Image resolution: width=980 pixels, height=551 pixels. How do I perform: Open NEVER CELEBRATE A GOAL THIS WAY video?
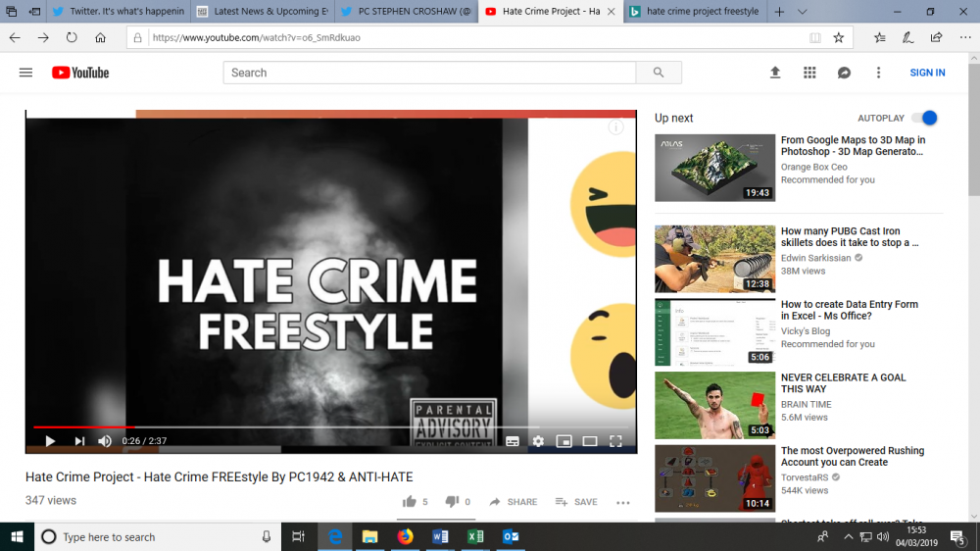pos(843,382)
